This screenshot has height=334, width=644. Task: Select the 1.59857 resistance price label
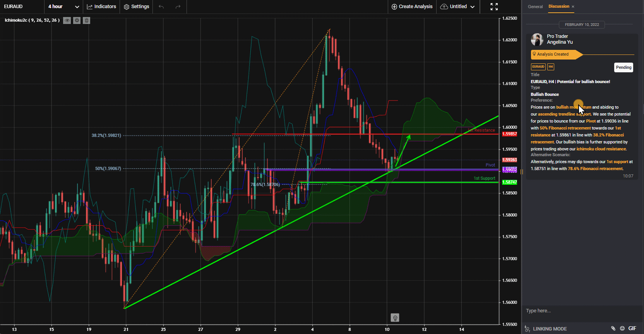[509, 134]
